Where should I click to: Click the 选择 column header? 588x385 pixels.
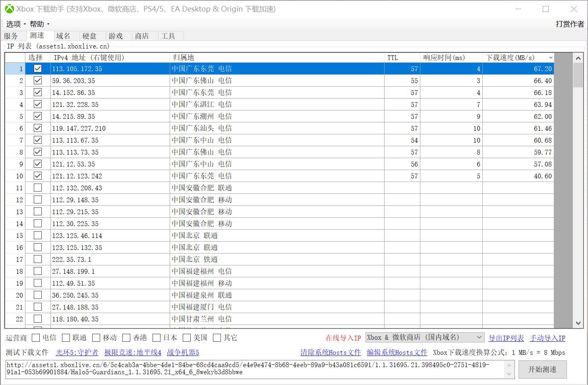(38, 58)
